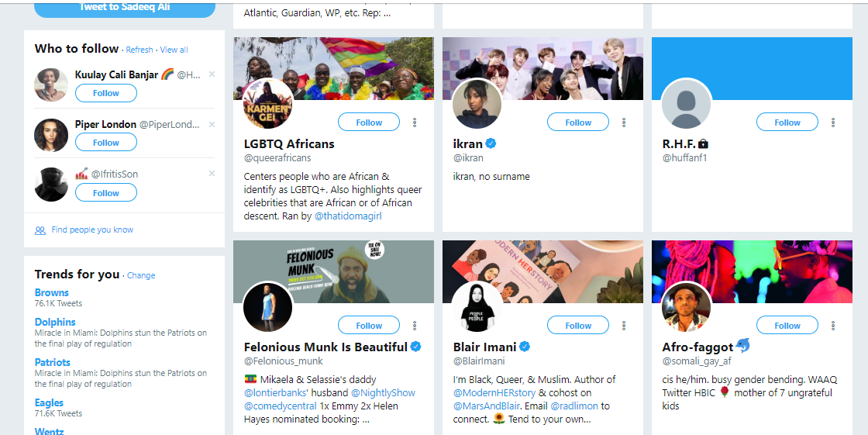Click Change next to Trends for you
868x435 pixels.
click(141, 275)
